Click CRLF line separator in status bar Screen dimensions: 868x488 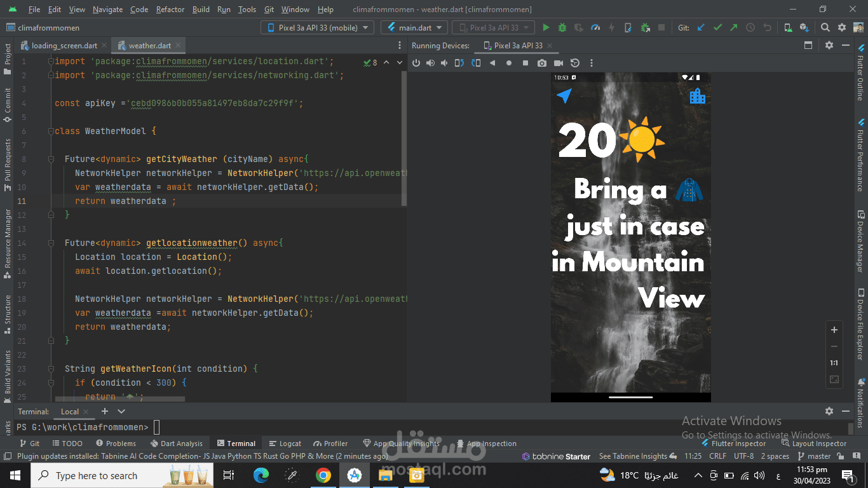(x=717, y=456)
